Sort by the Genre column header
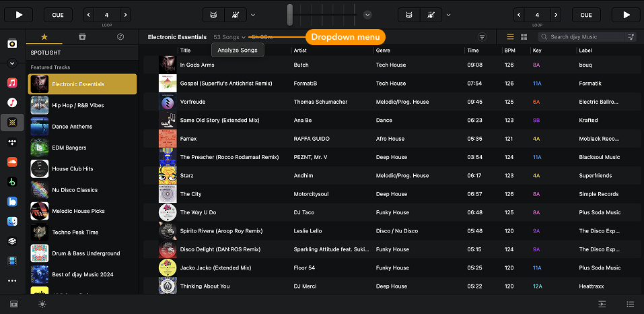 tap(383, 50)
